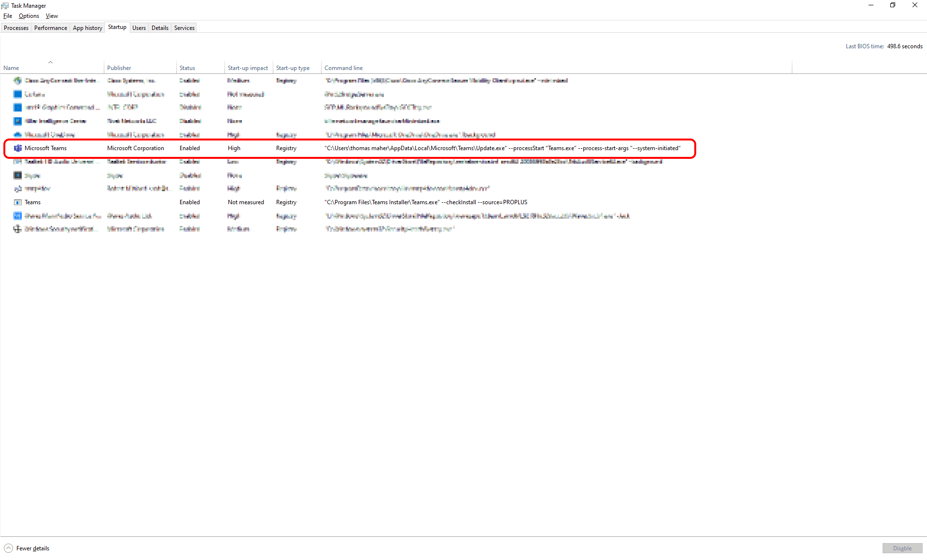
Task: Click the Teams installer row icon
Action: tap(18, 202)
